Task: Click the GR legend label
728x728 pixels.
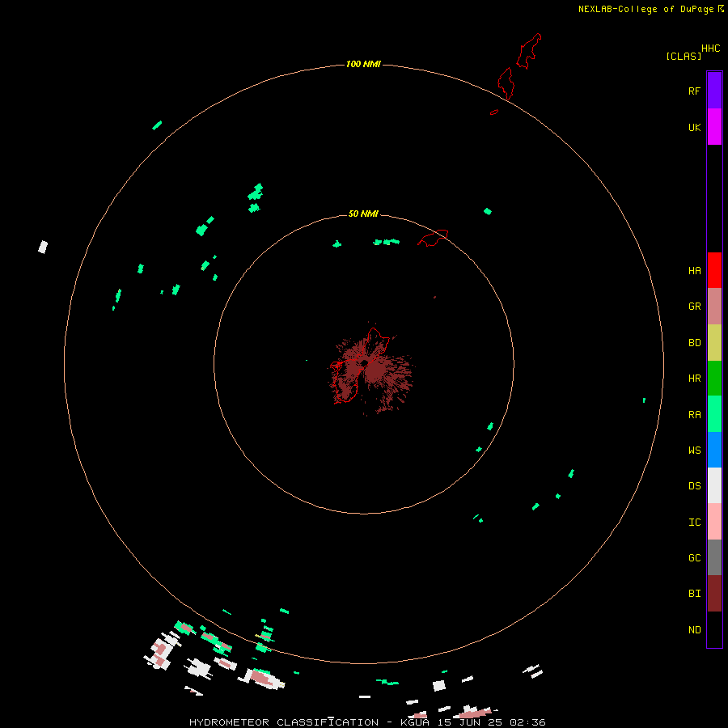Action: point(694,307)
